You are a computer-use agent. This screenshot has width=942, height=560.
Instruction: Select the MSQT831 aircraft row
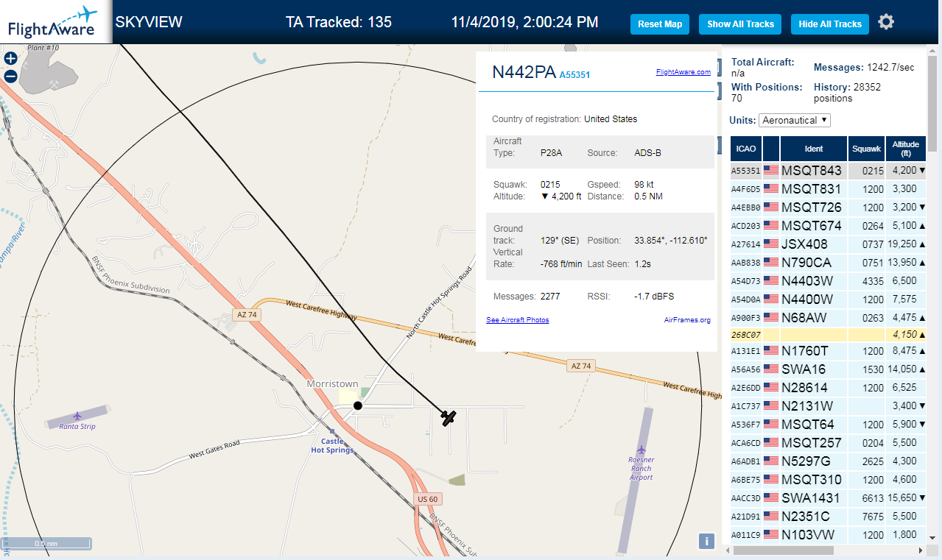click(828, 189)
